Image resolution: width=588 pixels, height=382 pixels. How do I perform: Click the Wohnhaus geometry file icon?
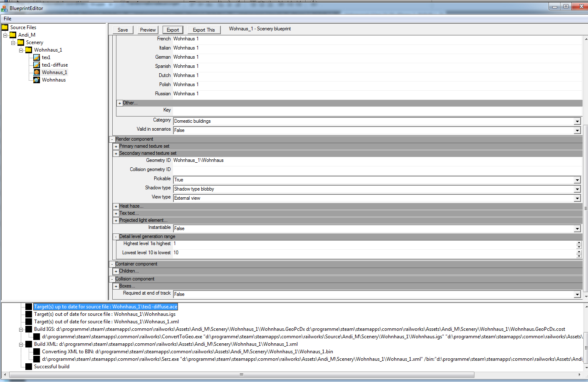click(37, 80)
